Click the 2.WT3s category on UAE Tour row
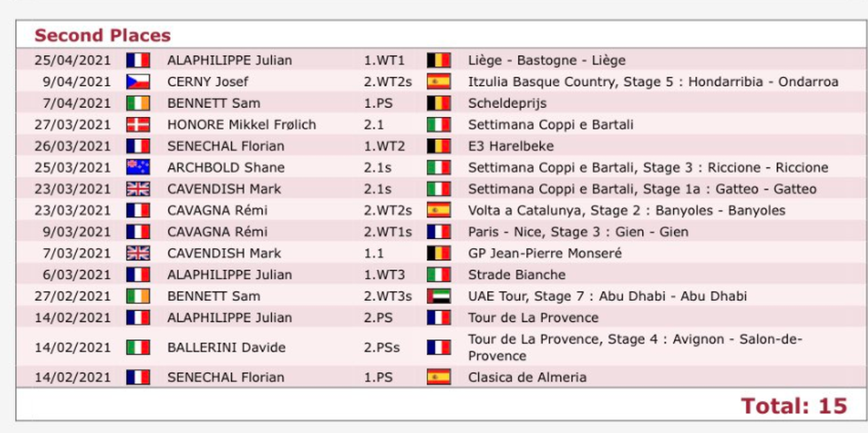The width and height of the screenshot is (868, 433). coord(388,297)
